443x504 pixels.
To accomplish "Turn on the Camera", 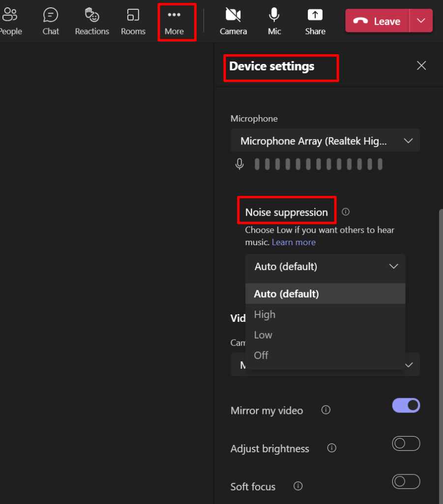I will click(233, 22).
